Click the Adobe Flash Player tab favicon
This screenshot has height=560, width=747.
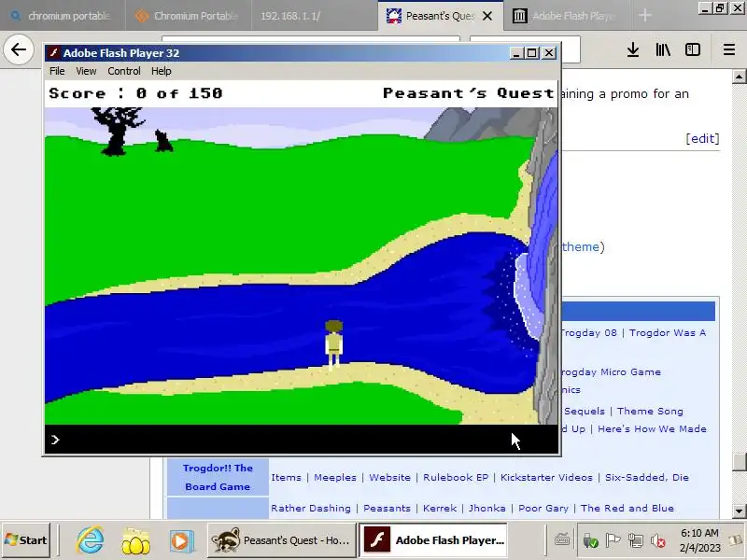519,16
